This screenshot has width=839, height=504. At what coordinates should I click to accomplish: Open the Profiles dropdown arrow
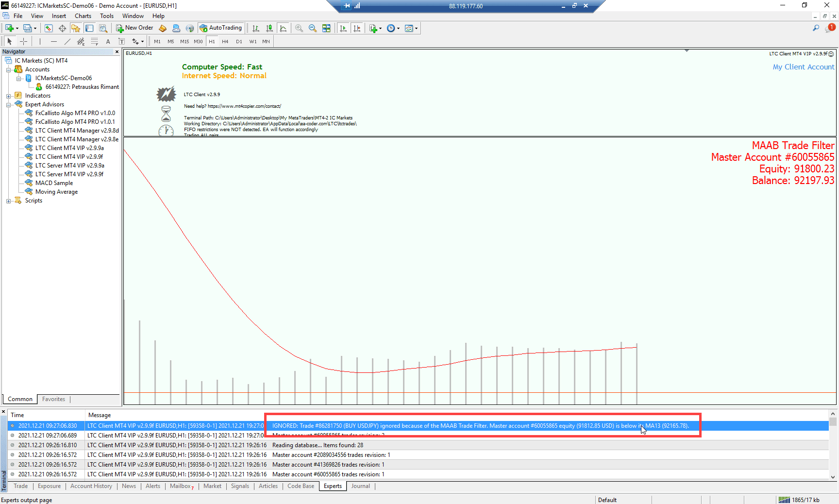pos(35,28)
